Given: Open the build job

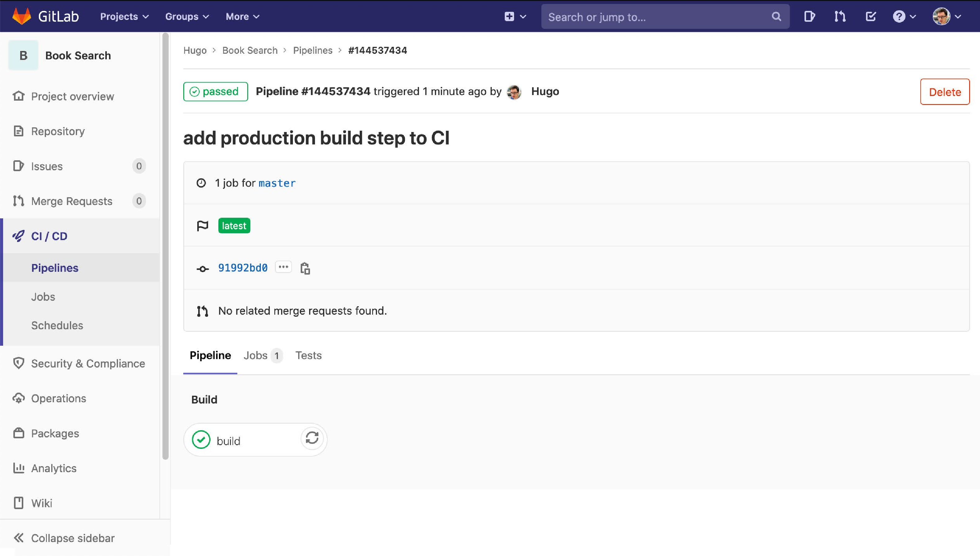Looking at the screenshot, I should (x=228, y=441).
